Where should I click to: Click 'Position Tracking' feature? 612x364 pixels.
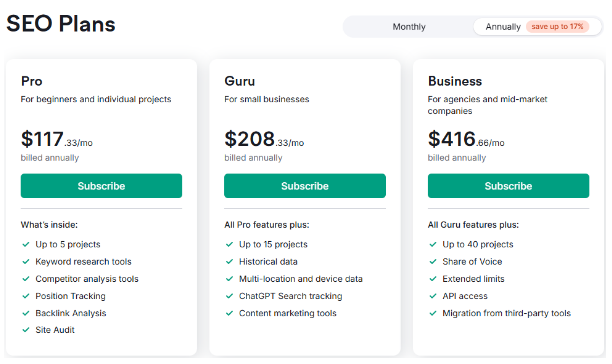point(70,296)
